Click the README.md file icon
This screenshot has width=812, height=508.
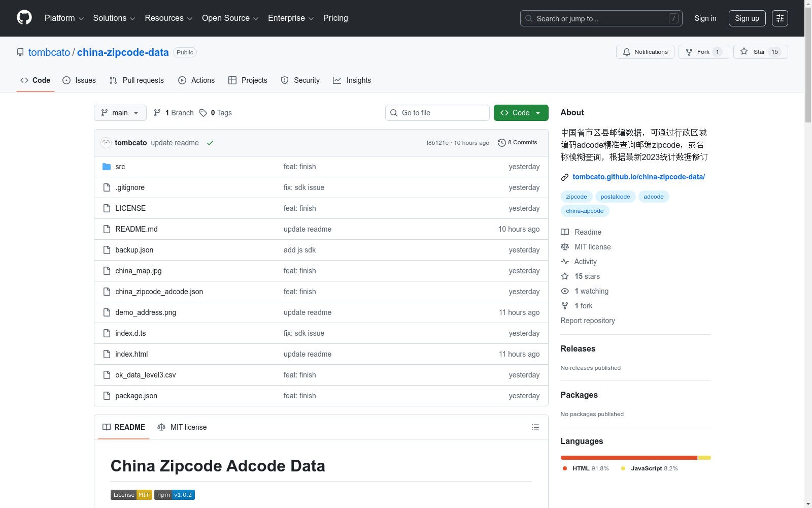(107, 229)
